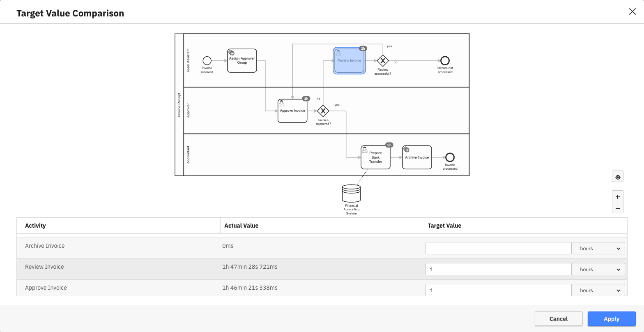Zoom in on the diagram with plus
The image size is (644, 332).
tap(617, 196)
